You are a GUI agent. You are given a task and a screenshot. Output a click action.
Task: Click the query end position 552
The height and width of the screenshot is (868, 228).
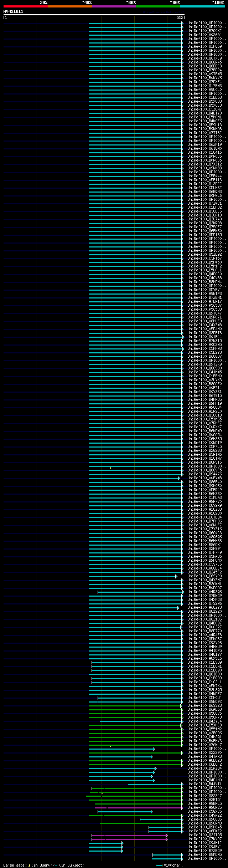click(180, 17)
